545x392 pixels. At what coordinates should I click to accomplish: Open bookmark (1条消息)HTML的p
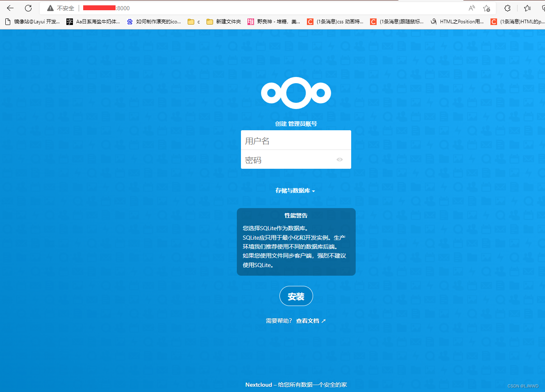coord(518,22)
